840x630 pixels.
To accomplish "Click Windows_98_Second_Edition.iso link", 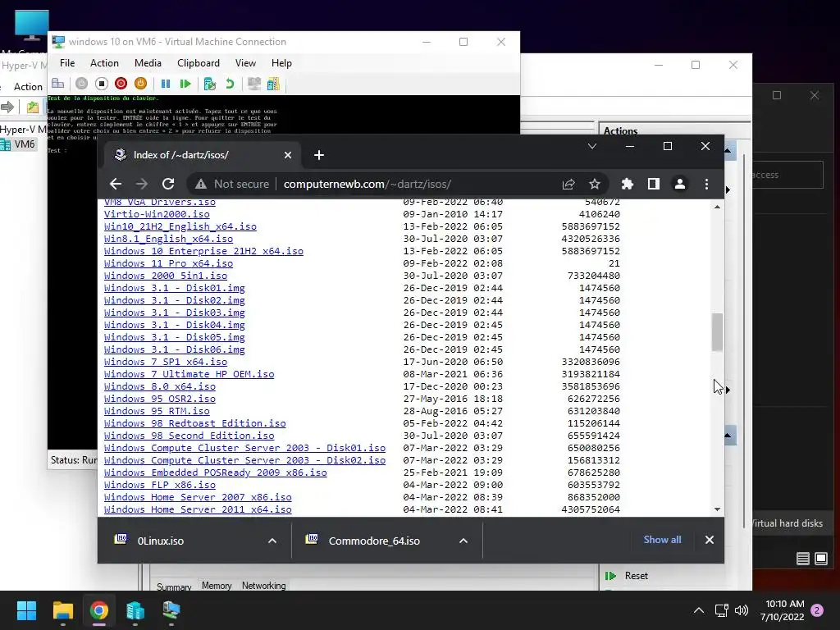I will tap(189, 436).
